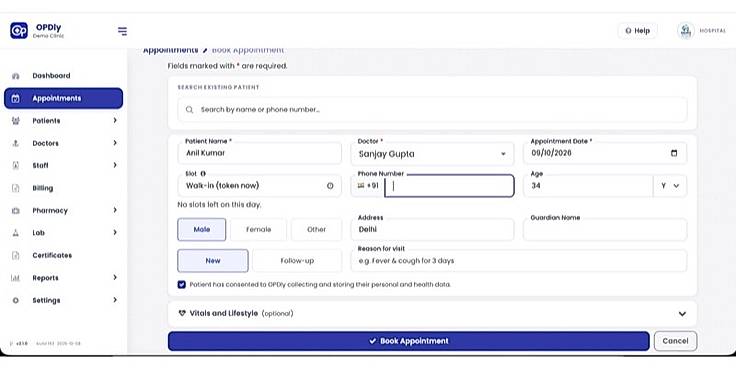Choose the New visit type
Viewport: 736px width, 368px height.
point(213,261)
